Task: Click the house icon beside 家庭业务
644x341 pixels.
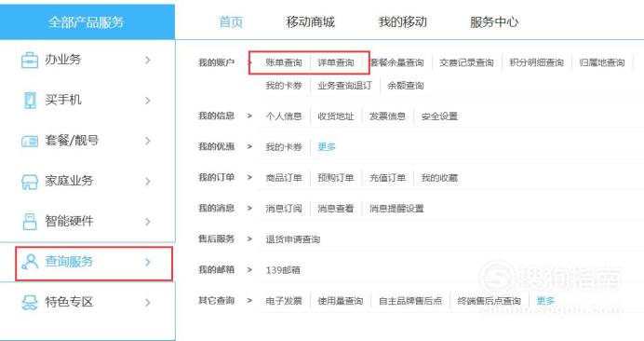Action: point(30,182)
